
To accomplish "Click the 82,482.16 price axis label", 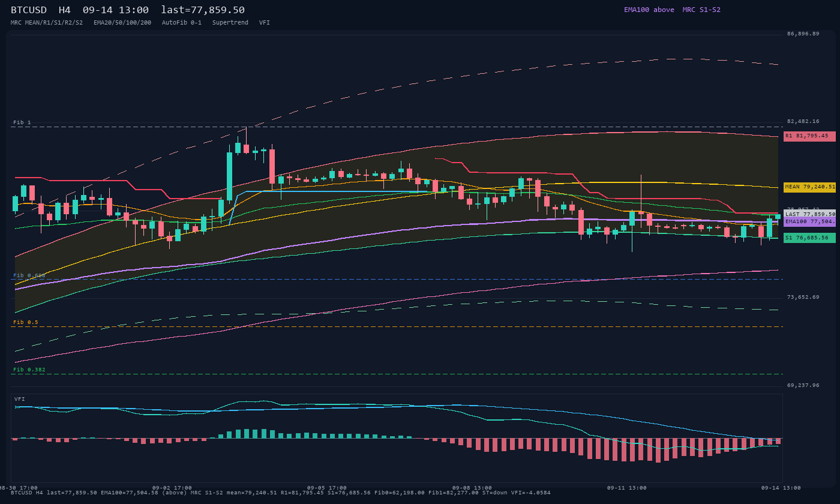I will point(803,121).
